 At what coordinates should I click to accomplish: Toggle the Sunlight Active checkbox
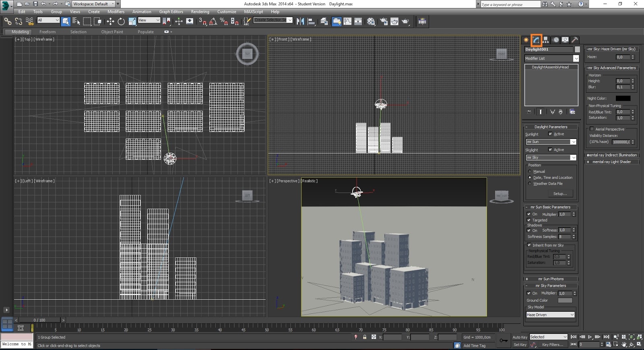pos(550,134)
